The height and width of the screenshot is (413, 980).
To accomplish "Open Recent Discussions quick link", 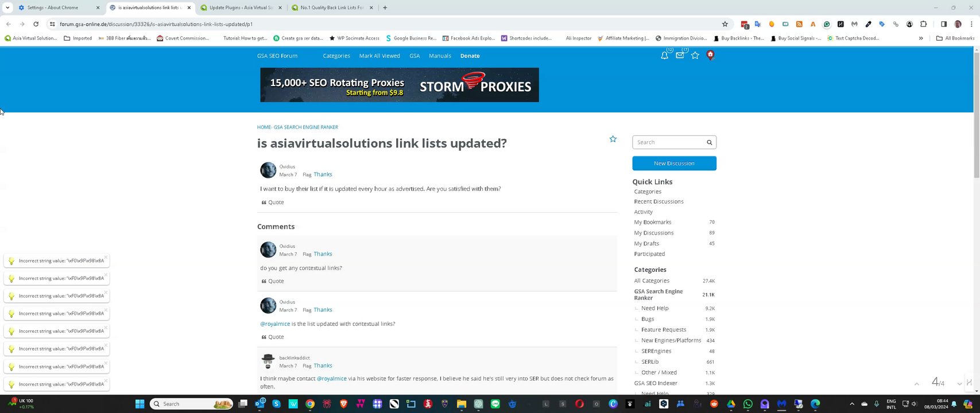I will pos(659,202).
